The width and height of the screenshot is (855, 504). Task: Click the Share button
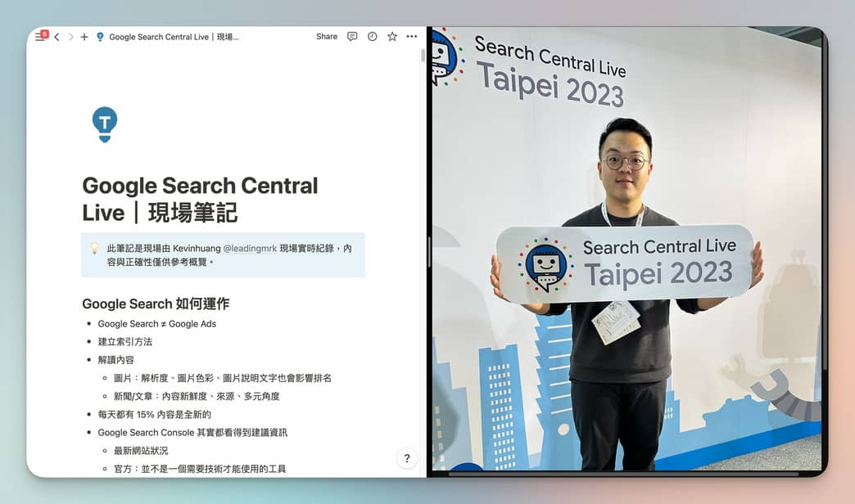[327, 37]
